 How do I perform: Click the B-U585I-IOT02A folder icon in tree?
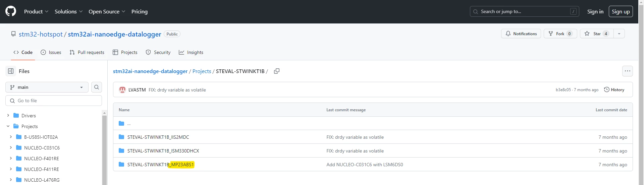pos(19,137)
